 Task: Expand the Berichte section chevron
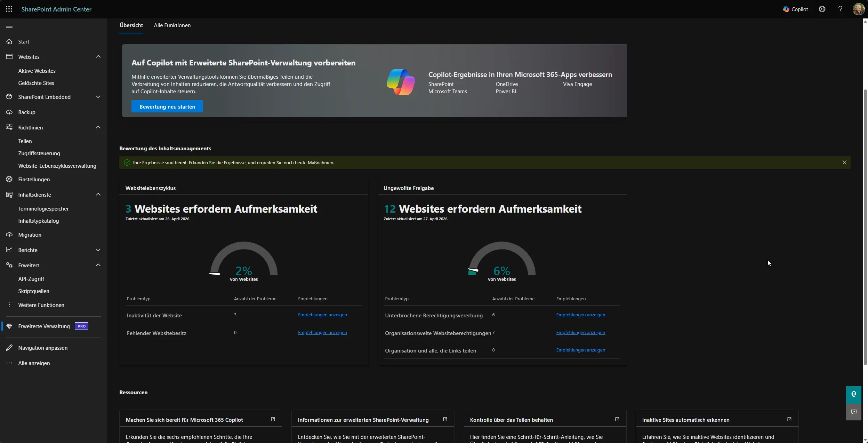click(98, 250)
